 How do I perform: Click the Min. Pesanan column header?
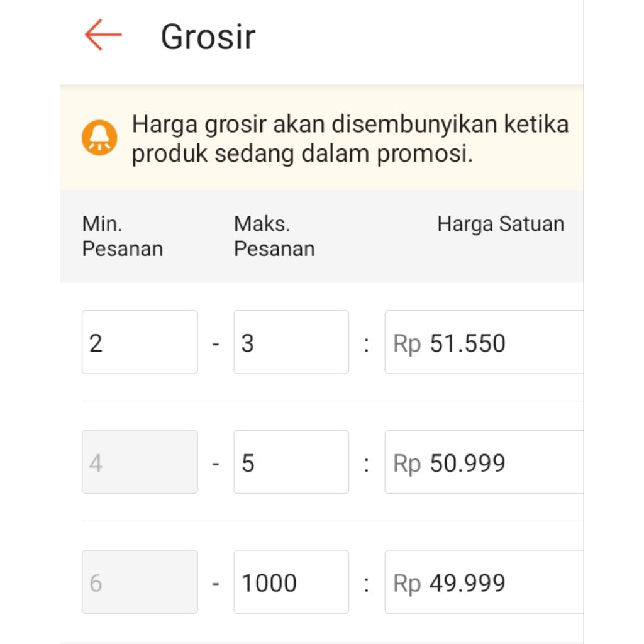(x=122, y=236)
